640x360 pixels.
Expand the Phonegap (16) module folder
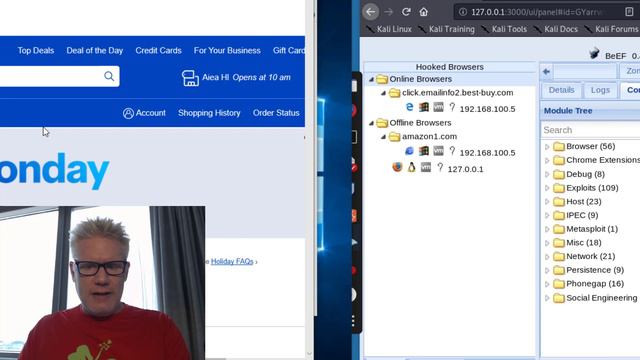547,284
